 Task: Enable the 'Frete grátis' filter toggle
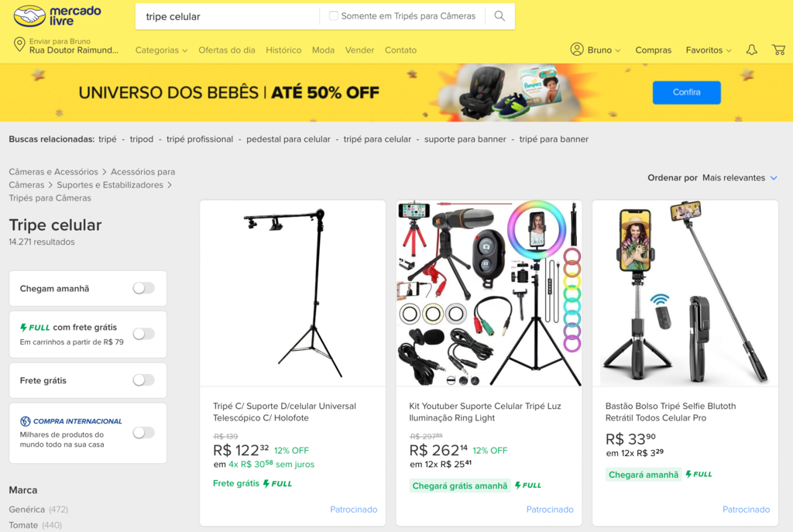(x=143, y=379)
